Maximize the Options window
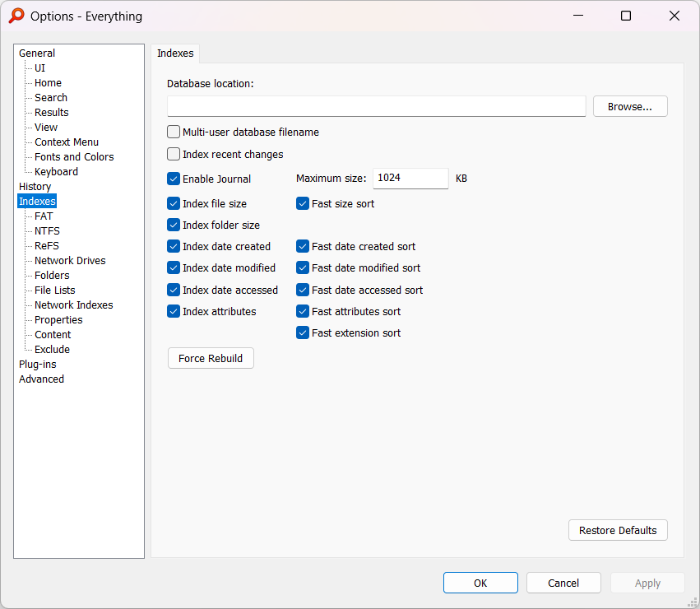The image size is (700, 609). coord(626,16)
